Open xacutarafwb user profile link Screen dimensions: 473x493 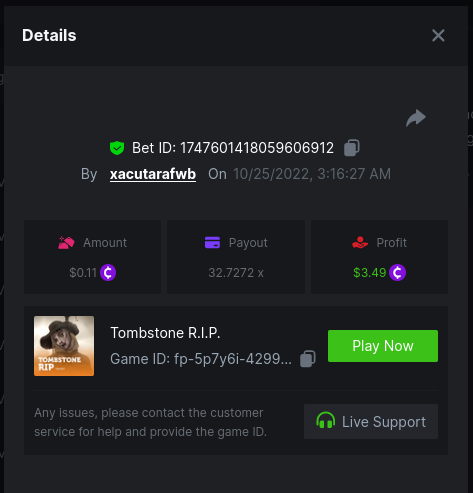click(153, 174)
